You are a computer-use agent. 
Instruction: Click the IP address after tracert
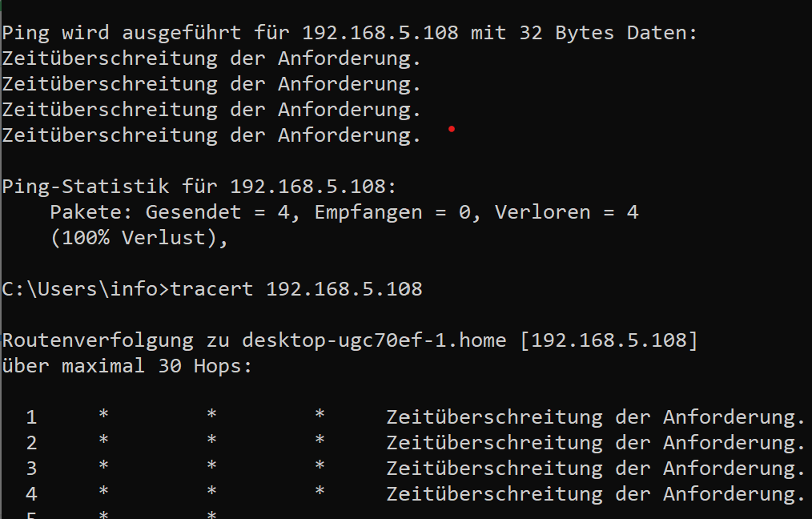(x=344, y=289)
